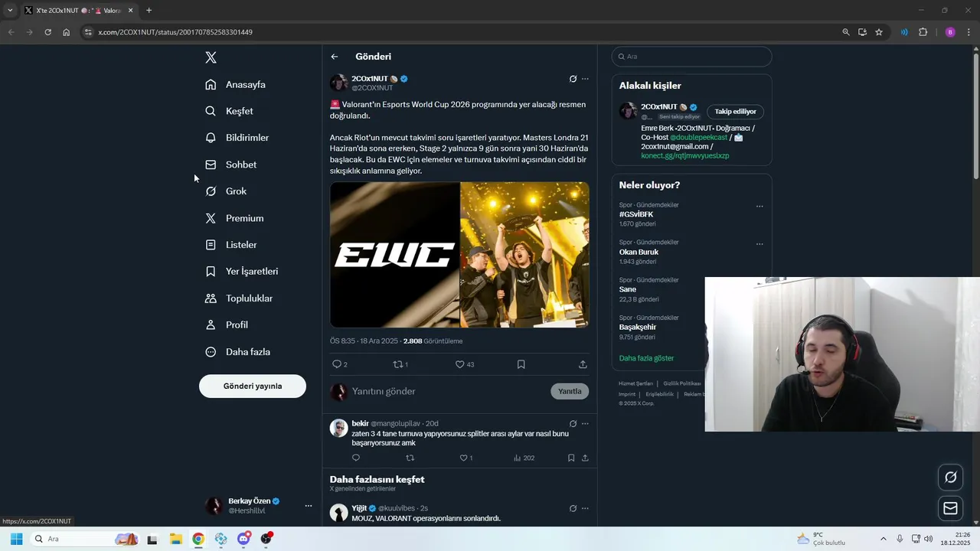Open #GSvİBFK trending topic

(x=636, y=214)
